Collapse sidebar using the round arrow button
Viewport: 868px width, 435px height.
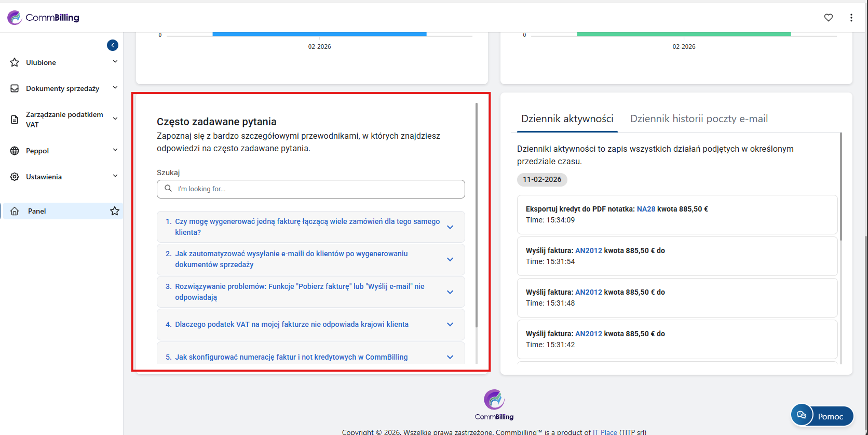(x=113, y=45)
